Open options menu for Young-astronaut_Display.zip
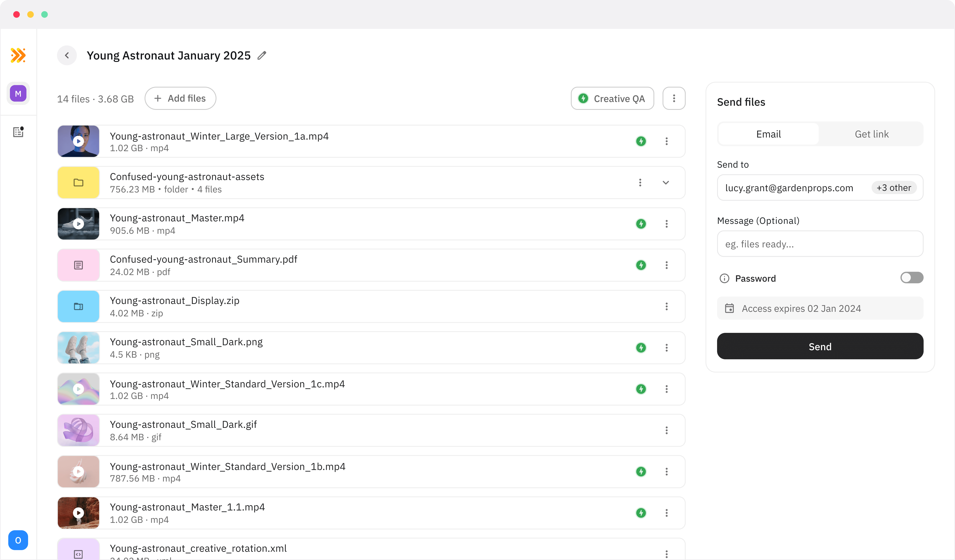Screen dimensions: 955x560 coord(667,306)
